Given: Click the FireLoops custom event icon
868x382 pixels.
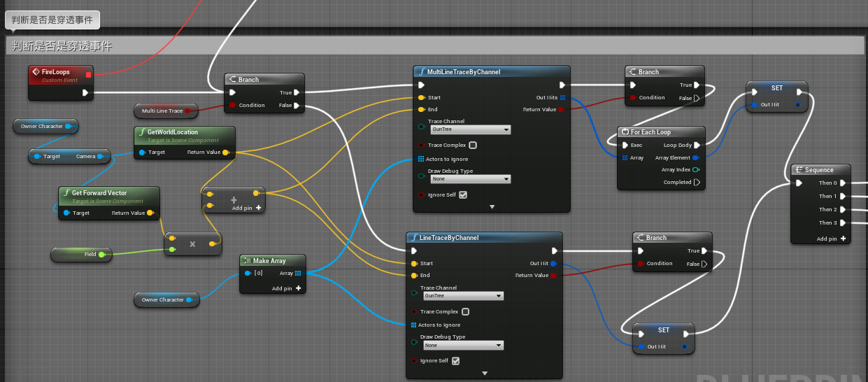Looking at the screenshot, I should 36,72.
